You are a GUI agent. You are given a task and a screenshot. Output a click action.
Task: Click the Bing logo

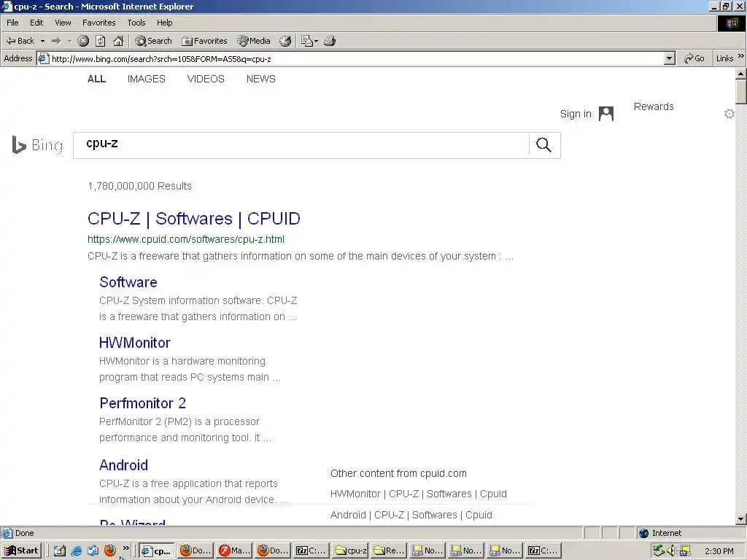(37, 145)
